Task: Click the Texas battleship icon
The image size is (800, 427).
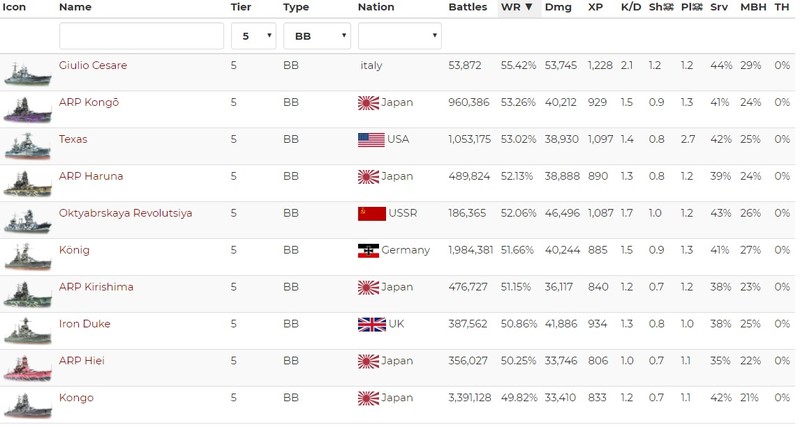Action: [x=27, y=147]
